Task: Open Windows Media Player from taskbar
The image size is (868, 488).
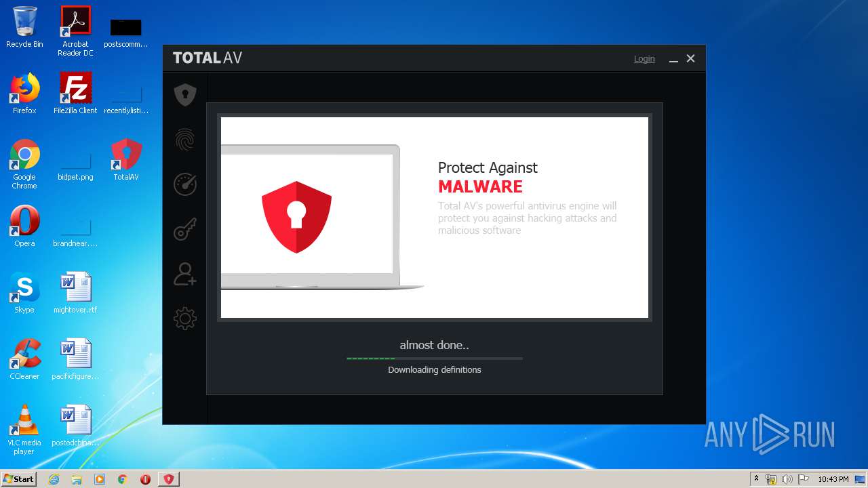Action: click(100, 479)
